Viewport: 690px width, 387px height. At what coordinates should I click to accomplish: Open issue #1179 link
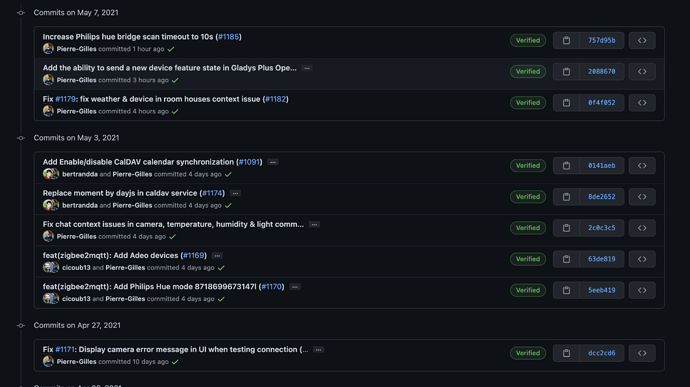point(66,100)
